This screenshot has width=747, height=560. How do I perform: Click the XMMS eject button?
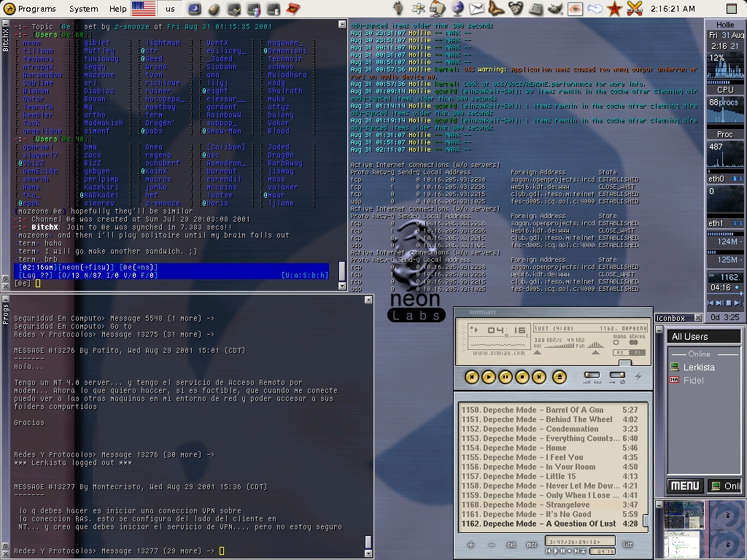pos(560,377)
